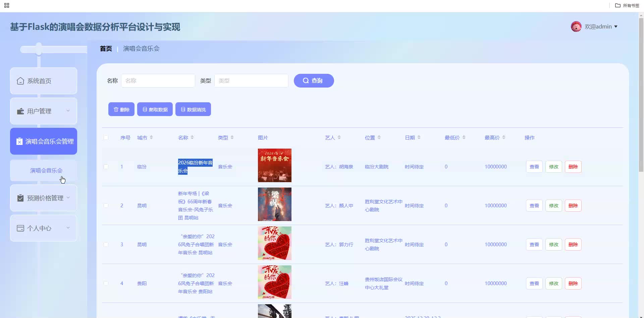Click the admin user avatar
The width and height of the screenshot is (644, 318).
click(x=576, y=26)
